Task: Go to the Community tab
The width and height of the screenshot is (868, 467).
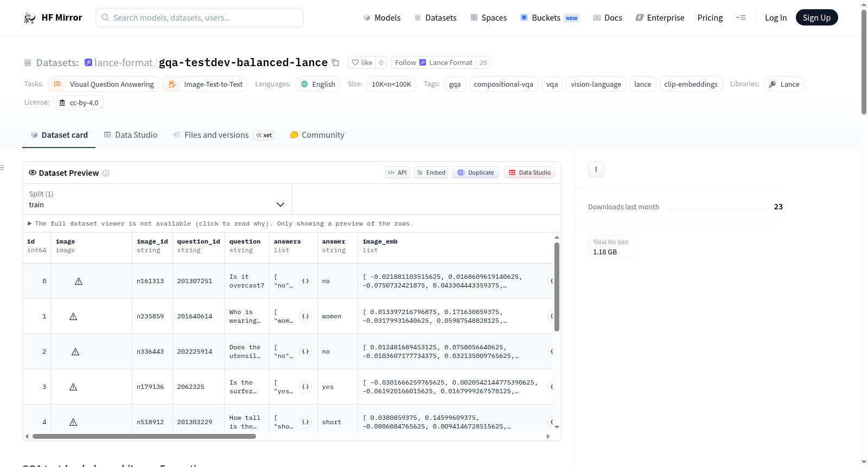Action: [x=317, y=135]
